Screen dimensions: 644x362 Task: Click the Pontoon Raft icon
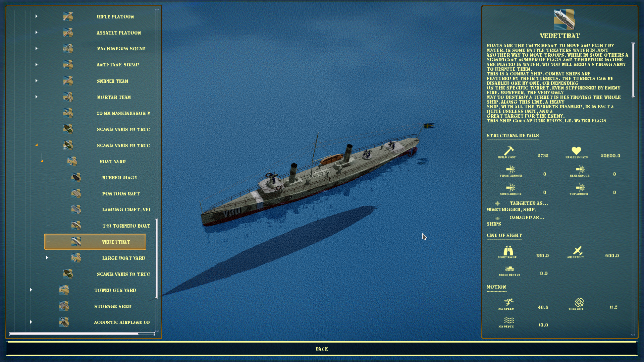tap(76, 193)
